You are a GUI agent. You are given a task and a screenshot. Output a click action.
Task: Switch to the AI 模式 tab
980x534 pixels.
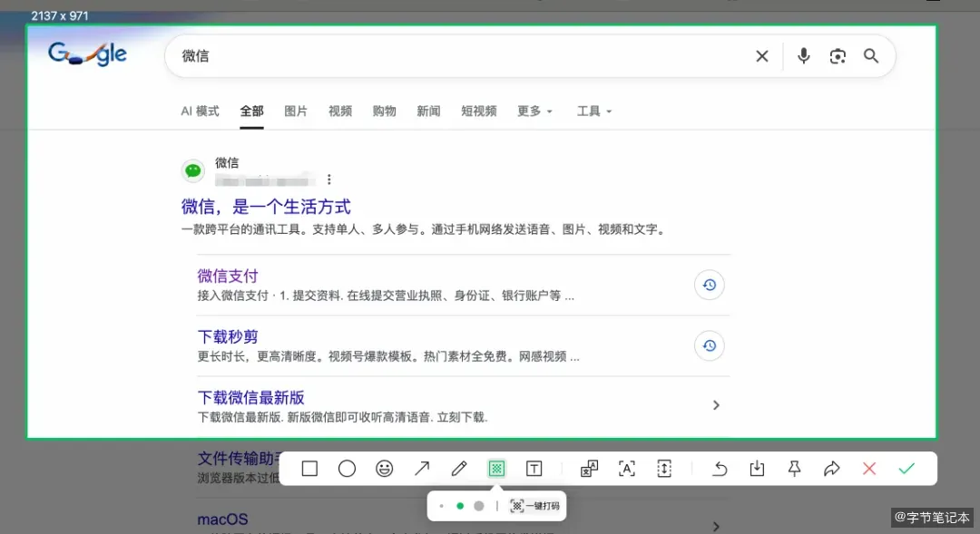click(200, 112)
